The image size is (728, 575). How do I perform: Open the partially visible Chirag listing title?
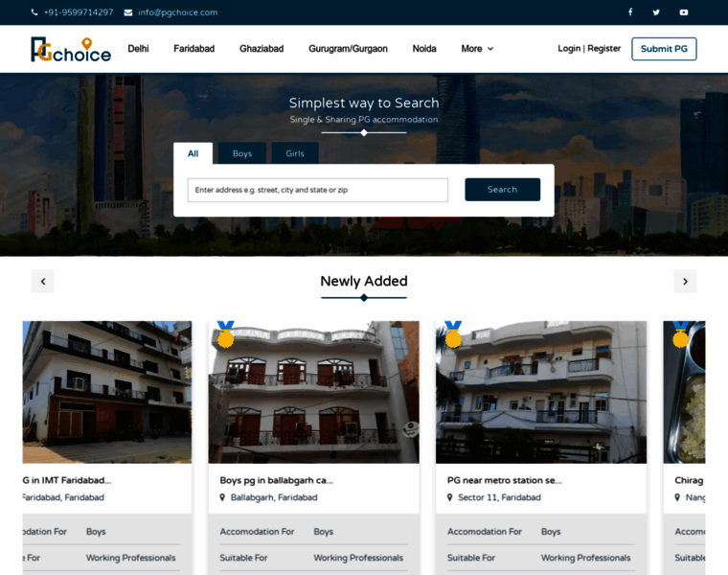coord(689,480)
